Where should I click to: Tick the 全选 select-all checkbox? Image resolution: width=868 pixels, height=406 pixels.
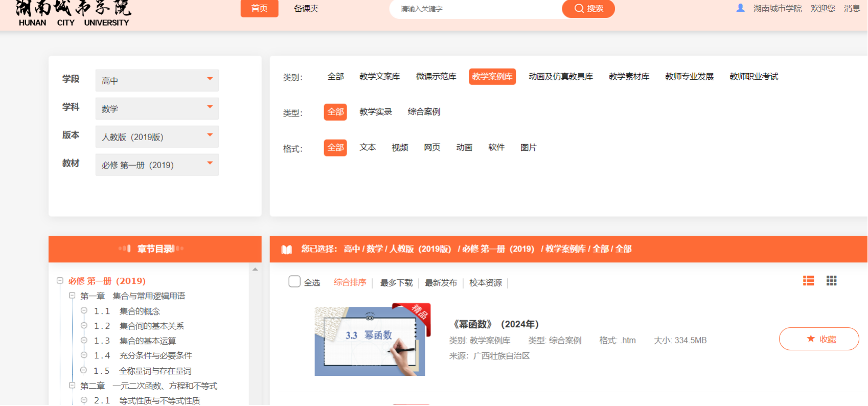click(294, 282)
